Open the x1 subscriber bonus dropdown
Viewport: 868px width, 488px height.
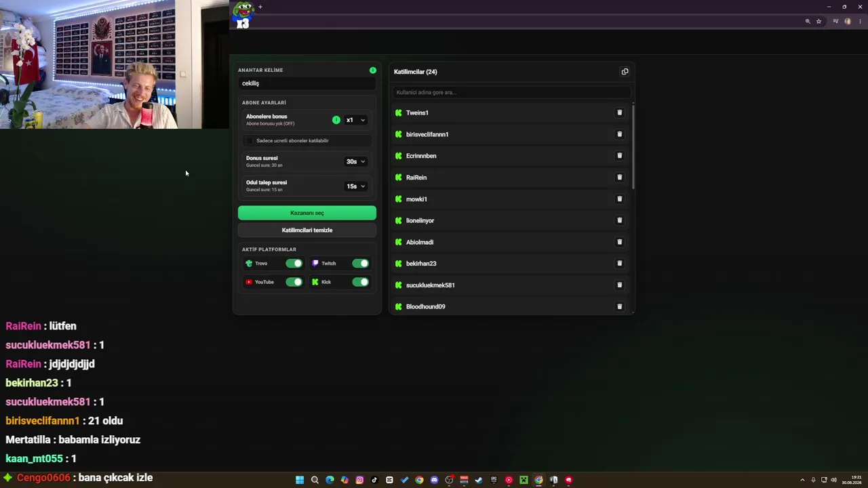[x=355, y=120]
